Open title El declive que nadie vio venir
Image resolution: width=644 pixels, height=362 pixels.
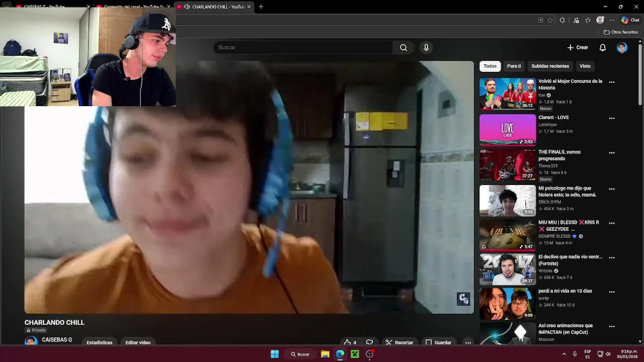coord(570,260)
